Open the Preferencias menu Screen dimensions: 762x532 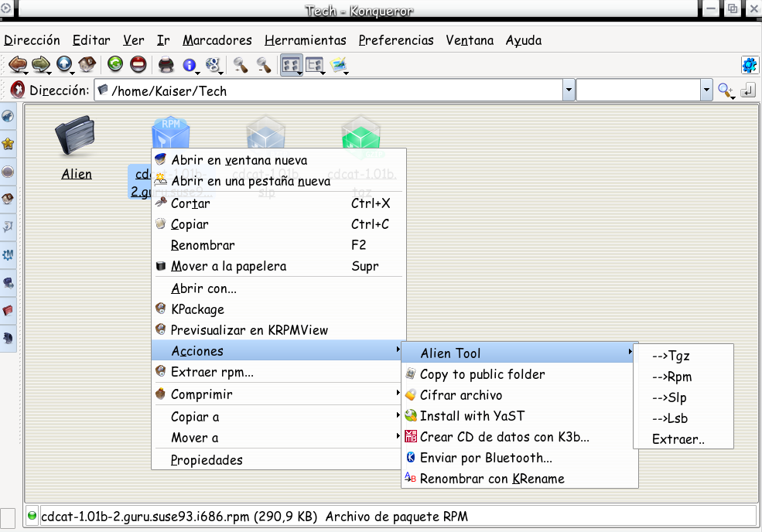pos(396,40)
